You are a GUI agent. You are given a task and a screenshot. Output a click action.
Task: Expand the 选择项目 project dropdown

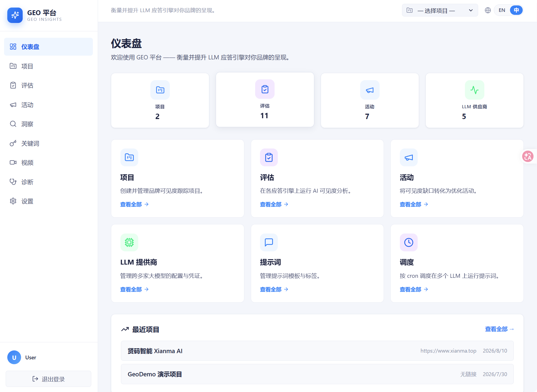[440, 11]
